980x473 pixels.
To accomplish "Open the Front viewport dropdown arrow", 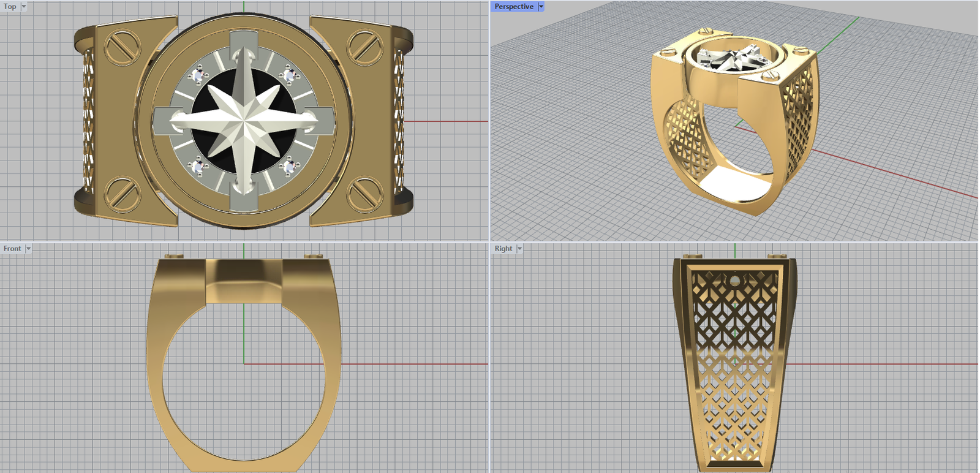I will tap(28, 249).
